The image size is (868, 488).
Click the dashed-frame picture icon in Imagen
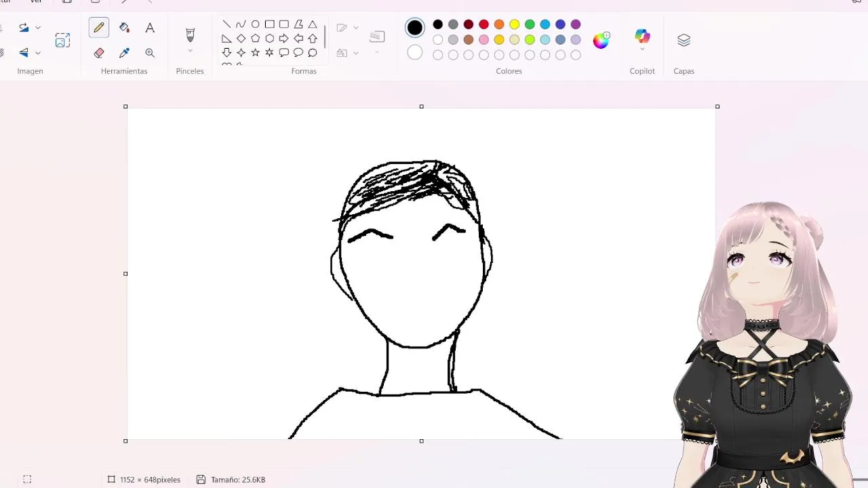(x=62, y=40)
